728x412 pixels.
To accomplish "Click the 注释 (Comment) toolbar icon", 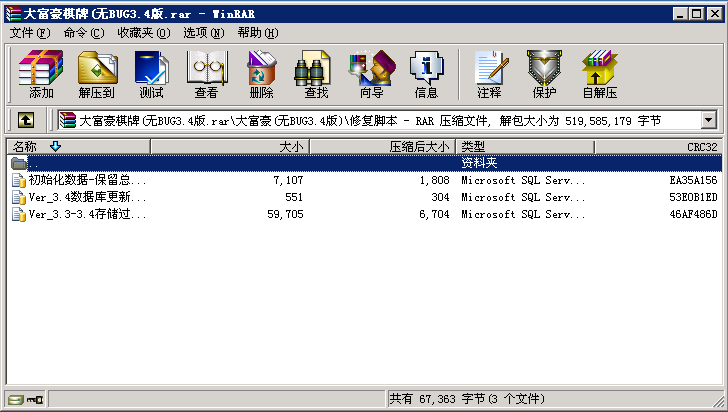I will coord(489,74).
